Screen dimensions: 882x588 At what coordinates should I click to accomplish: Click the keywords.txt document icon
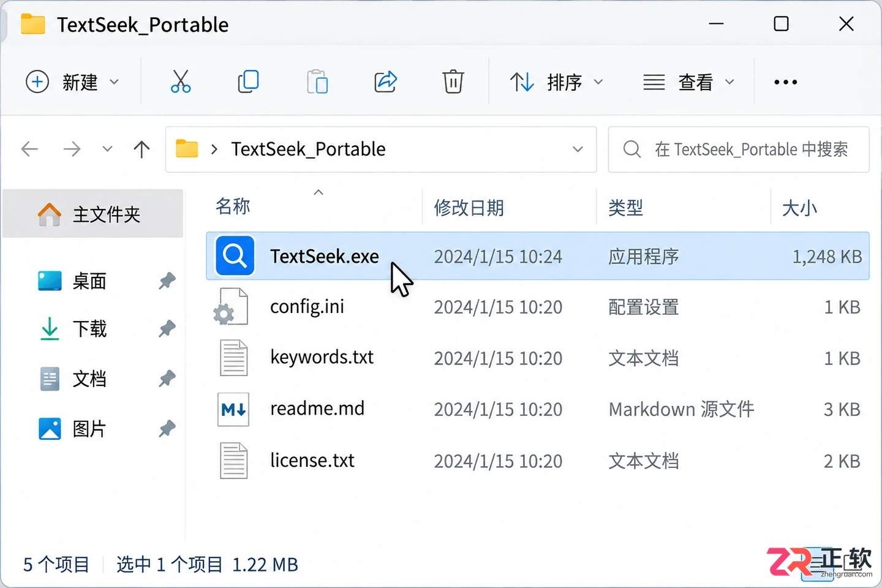tap(233, 358)
